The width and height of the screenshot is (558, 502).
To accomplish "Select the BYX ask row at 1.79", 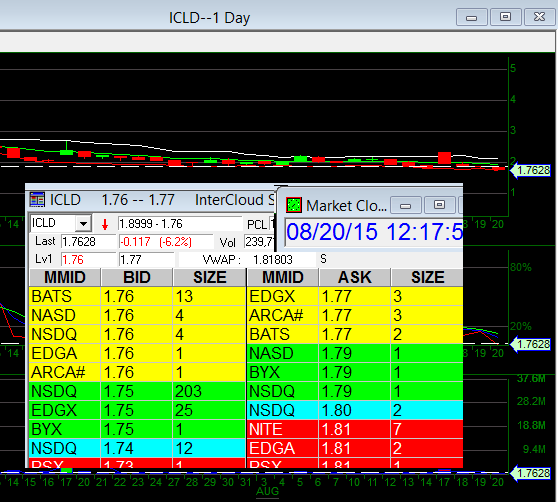I will point(355,372).
